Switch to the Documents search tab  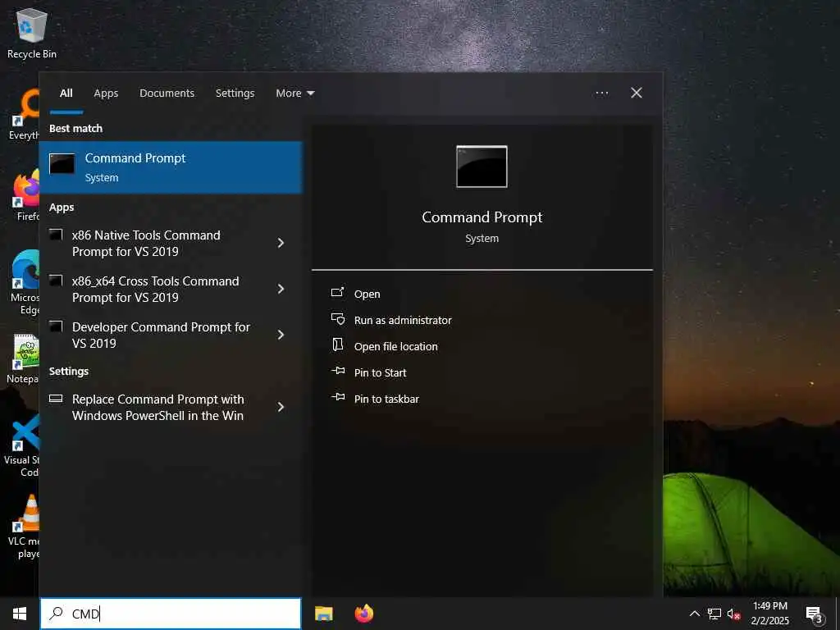[x=167, y=94]
